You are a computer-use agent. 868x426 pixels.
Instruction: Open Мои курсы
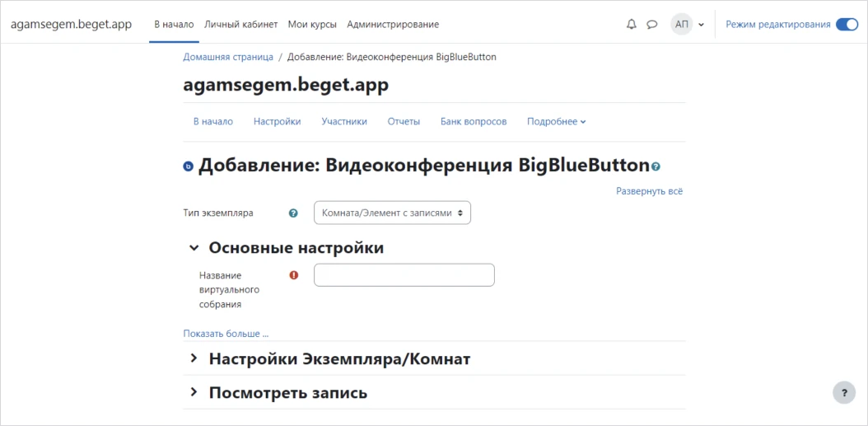(312, 25)
